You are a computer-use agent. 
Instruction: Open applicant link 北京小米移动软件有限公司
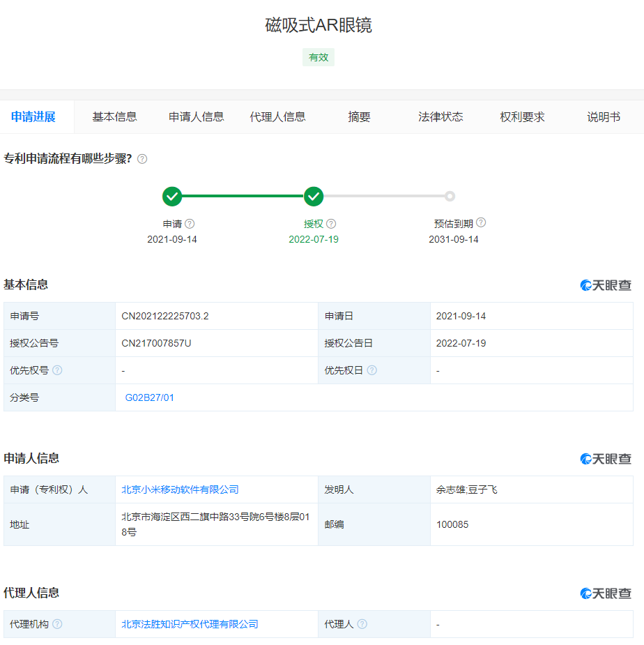pyautogui.click(x=180, y=490)
